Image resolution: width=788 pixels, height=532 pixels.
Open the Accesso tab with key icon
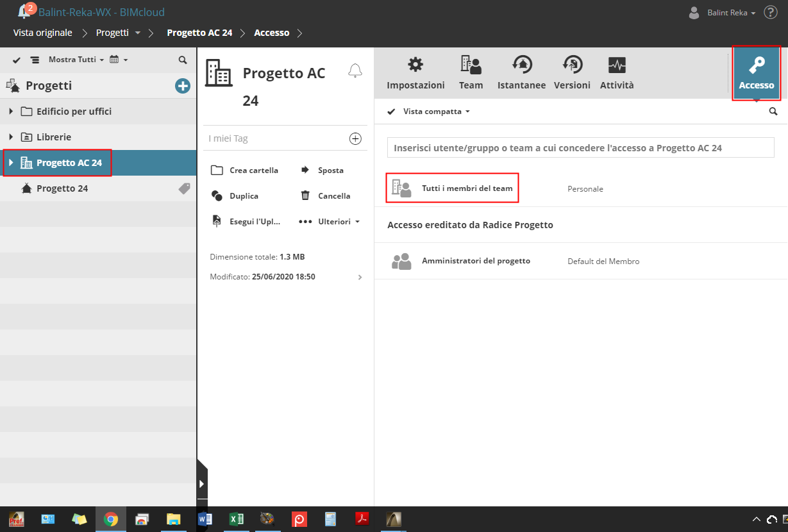pyautogui.click(x=757, y=73)
